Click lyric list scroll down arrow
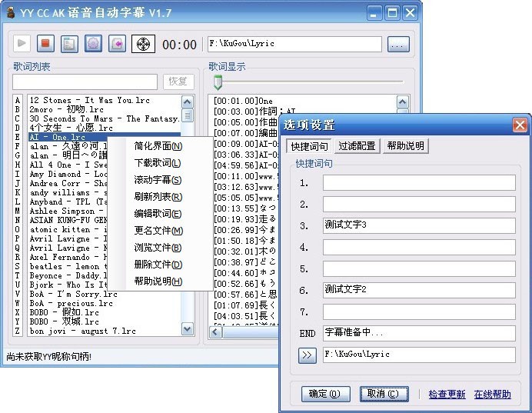The image size is (532, 413). click(188, 329)
